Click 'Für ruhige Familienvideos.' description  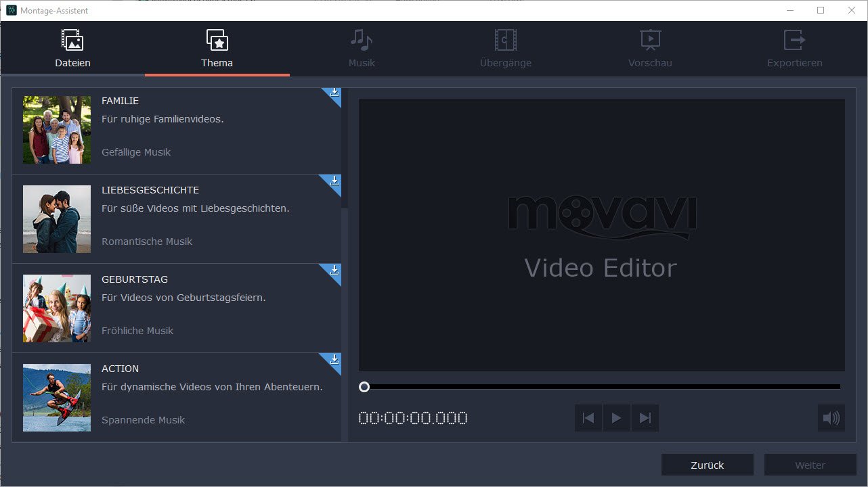[162, 119]
